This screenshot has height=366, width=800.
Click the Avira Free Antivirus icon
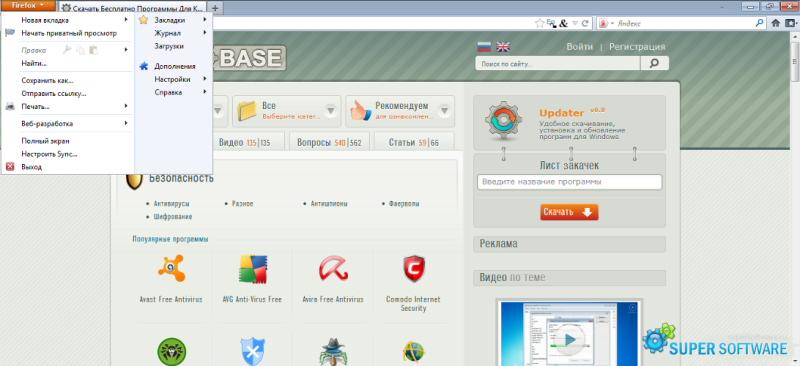333,269
